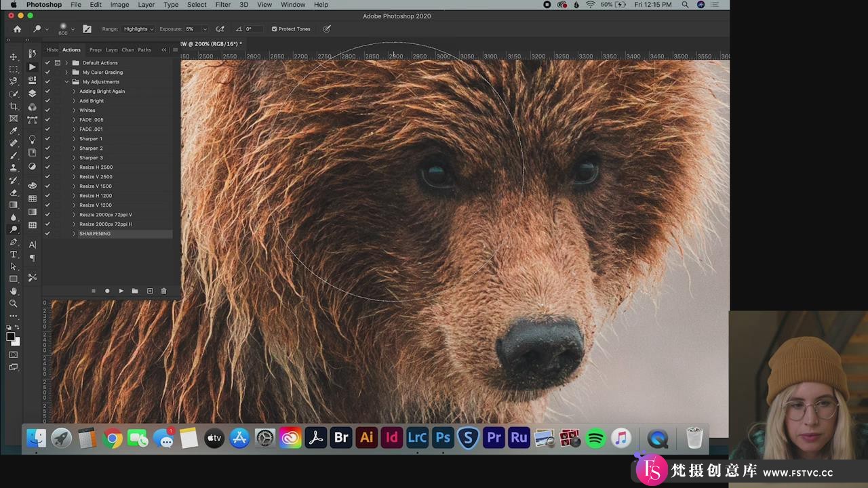The width and height of the screenshot is (868, 488).
Task: Switch to the History tab
Action: pyautogui.click(x=52, y=49)
